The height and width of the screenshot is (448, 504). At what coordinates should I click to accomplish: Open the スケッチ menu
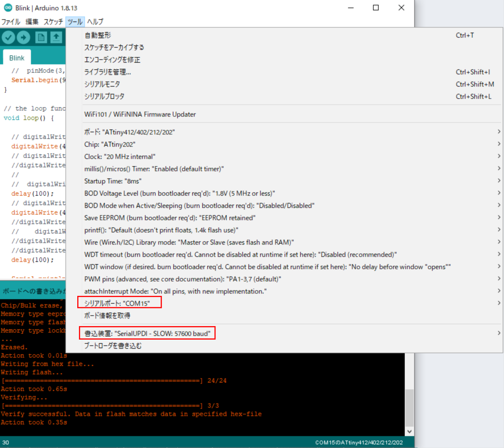[53, 21]
